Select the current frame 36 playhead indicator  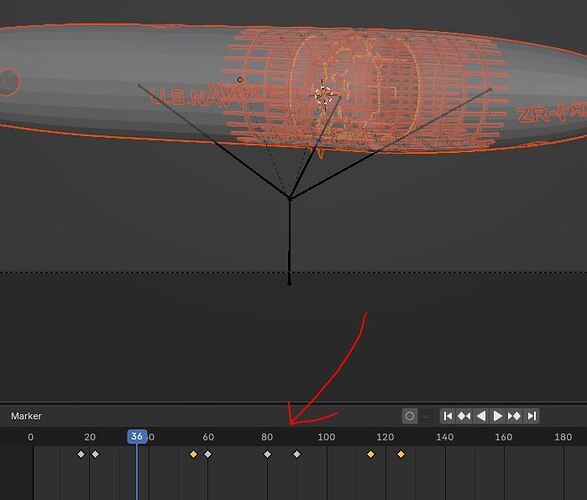[137, 436]
